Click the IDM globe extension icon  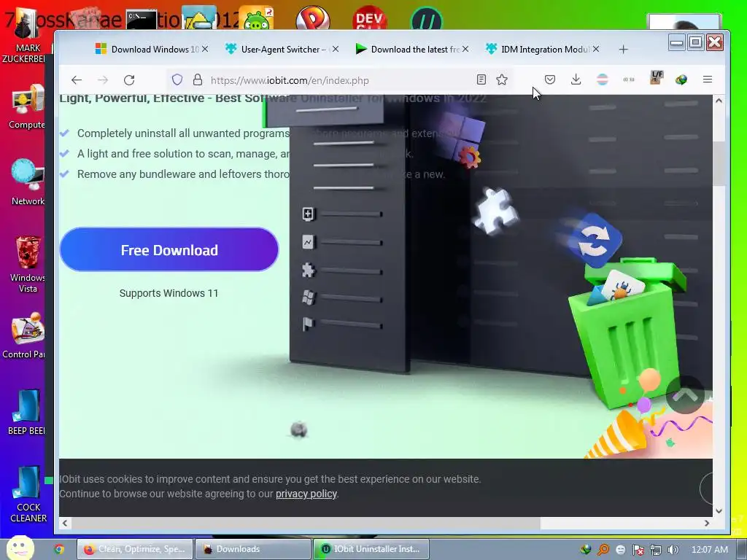coord(681,79)
